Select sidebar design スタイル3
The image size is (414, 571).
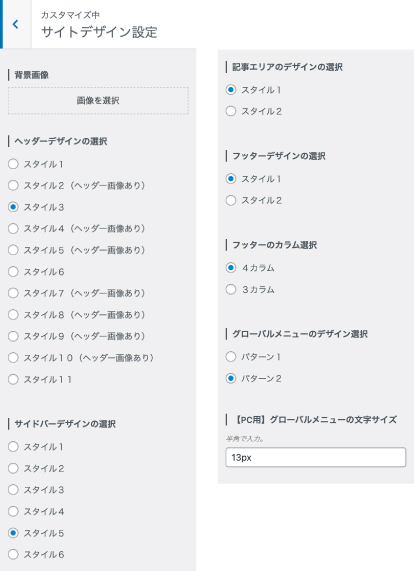[x=13, y=489]
